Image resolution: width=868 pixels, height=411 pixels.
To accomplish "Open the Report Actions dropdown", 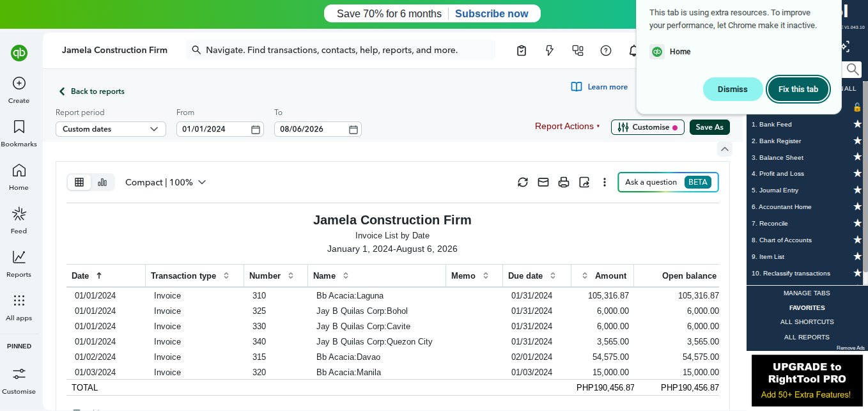I will coord(568,127).
